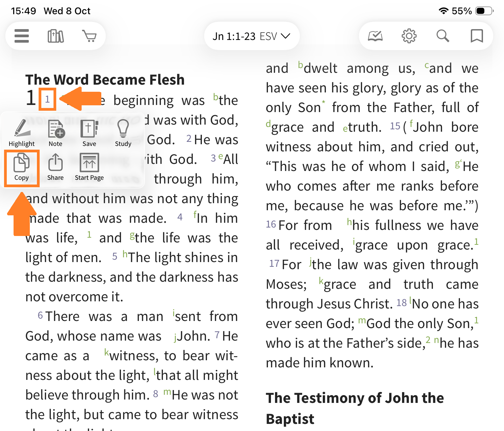This screenshot has height=431, width=504.
Task: Open the hamburger main menu
Action: click(x=22, y=36)
